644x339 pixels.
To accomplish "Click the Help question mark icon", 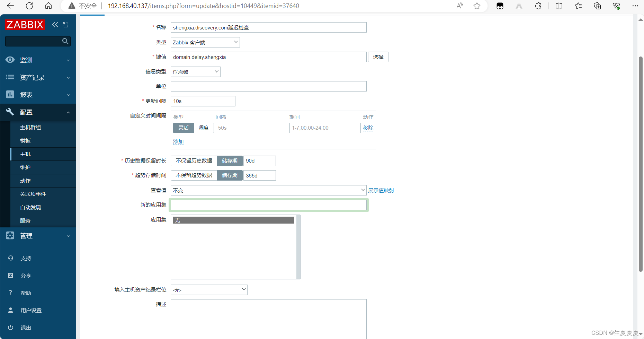I will tap(10, 293).
